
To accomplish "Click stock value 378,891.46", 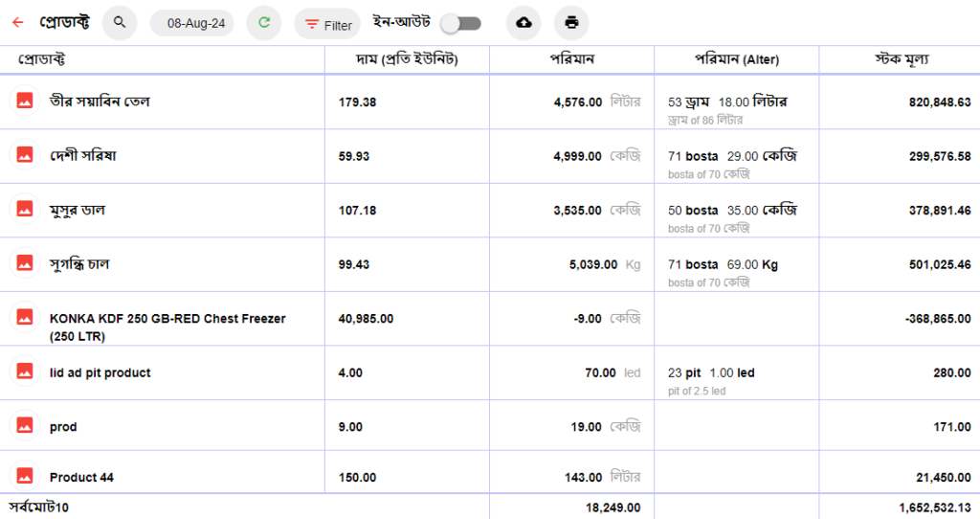I will pos(940,211).
